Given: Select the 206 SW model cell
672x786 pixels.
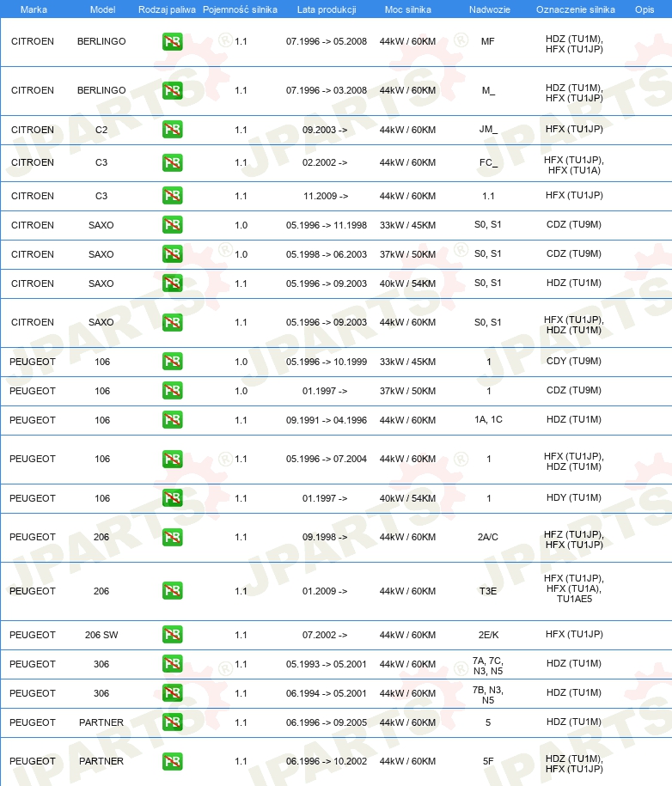Looking at the screenshot, I should (x=101, y=635).
